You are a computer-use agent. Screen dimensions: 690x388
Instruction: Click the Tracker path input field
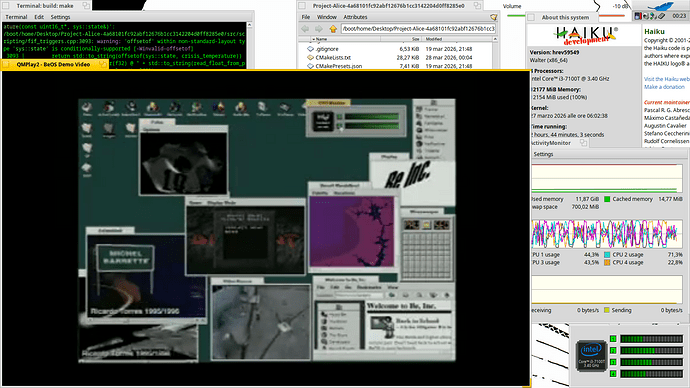pyautogui.click(x=418, y=29)
